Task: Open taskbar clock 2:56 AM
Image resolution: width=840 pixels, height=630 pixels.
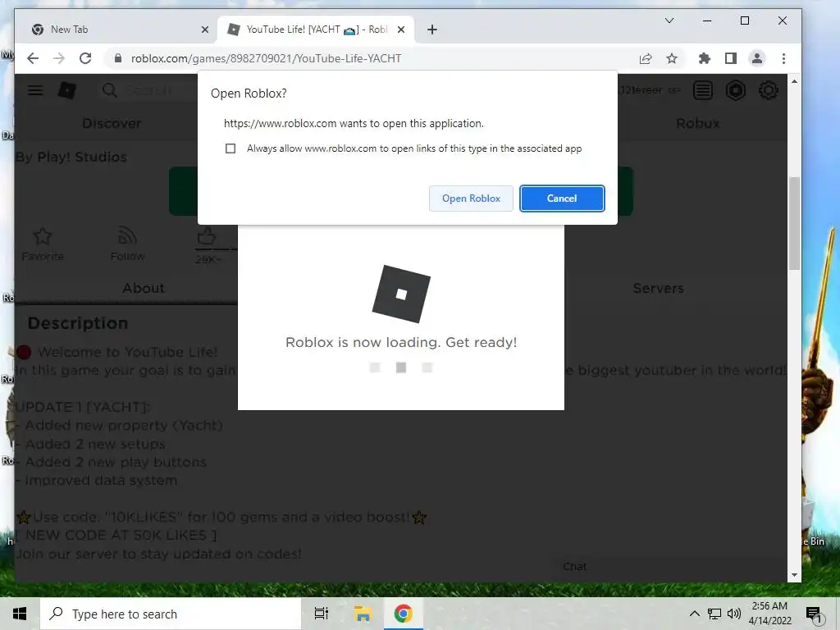Action: (x=769, y=614)
